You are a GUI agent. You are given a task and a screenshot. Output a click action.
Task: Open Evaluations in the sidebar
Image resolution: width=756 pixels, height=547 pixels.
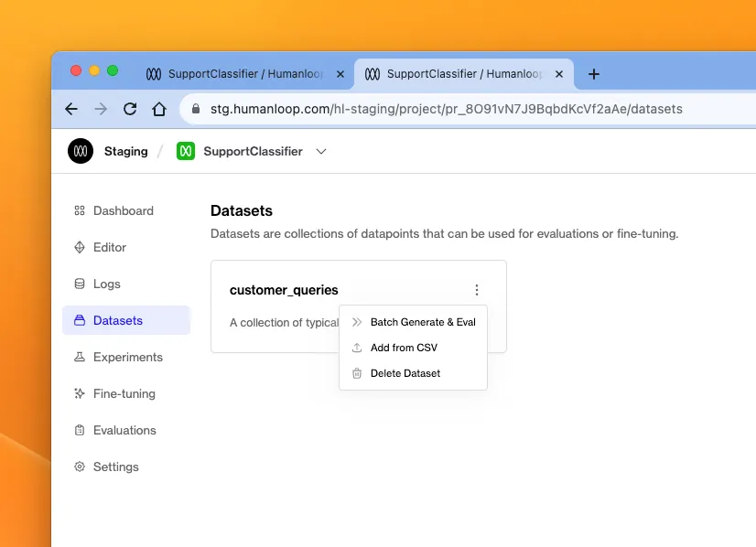[126, 430]
